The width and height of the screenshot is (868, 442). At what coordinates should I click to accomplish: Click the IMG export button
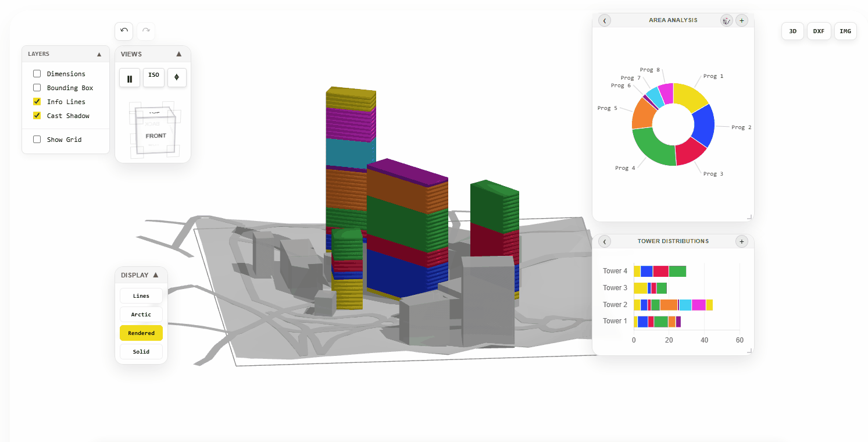click(845, 31)
